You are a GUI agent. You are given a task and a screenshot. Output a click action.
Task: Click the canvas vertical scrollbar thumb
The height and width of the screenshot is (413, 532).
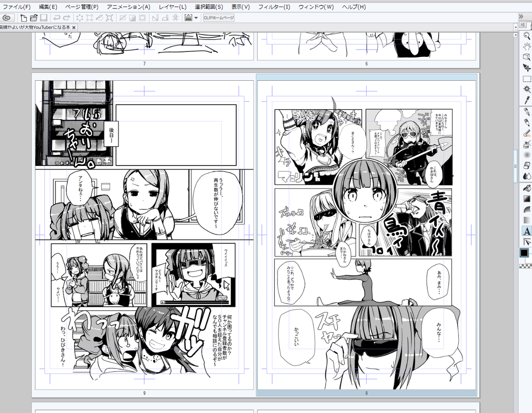[x=515, y=166]
